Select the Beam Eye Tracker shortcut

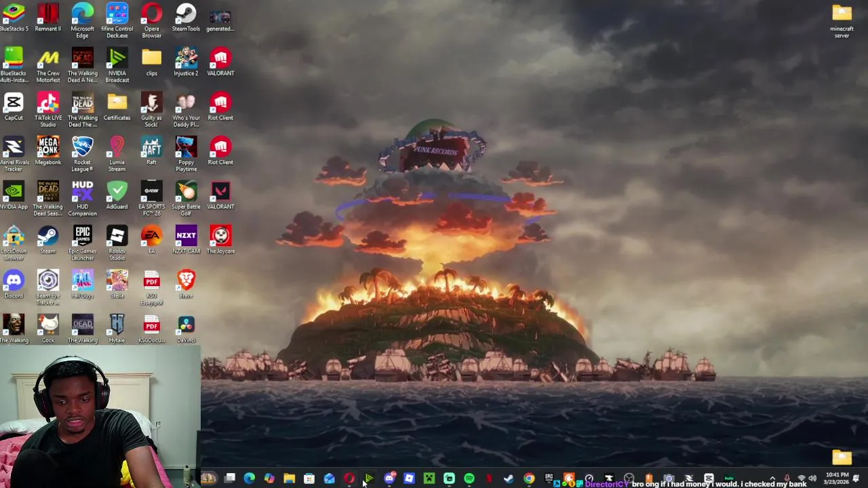pyautogui.click(x=48, y=287)
